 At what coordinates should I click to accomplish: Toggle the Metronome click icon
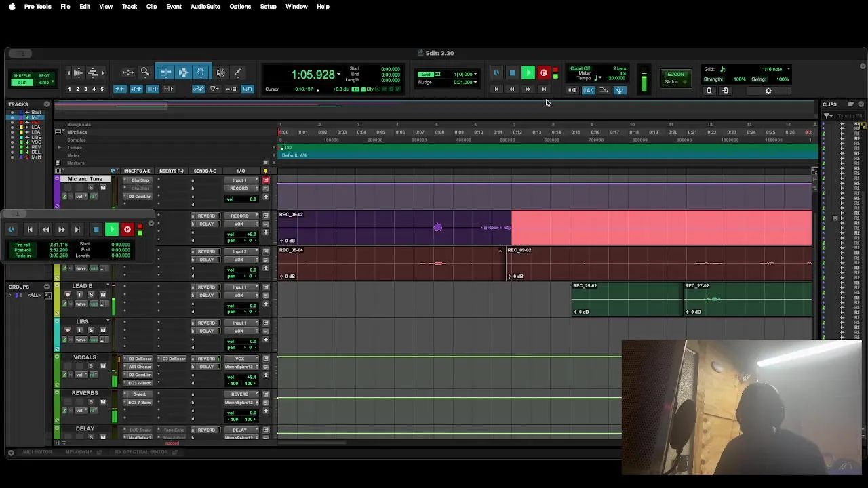pos(588,90)
